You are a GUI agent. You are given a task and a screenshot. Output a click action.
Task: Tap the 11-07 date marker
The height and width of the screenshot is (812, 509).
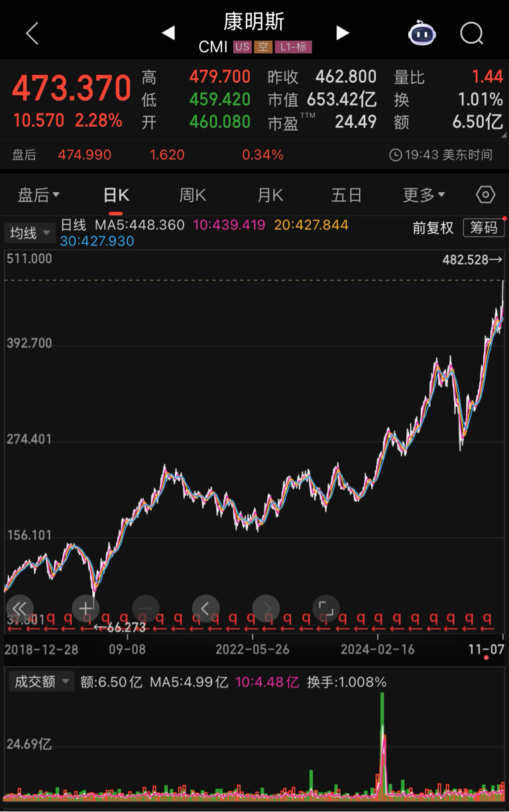486,649
